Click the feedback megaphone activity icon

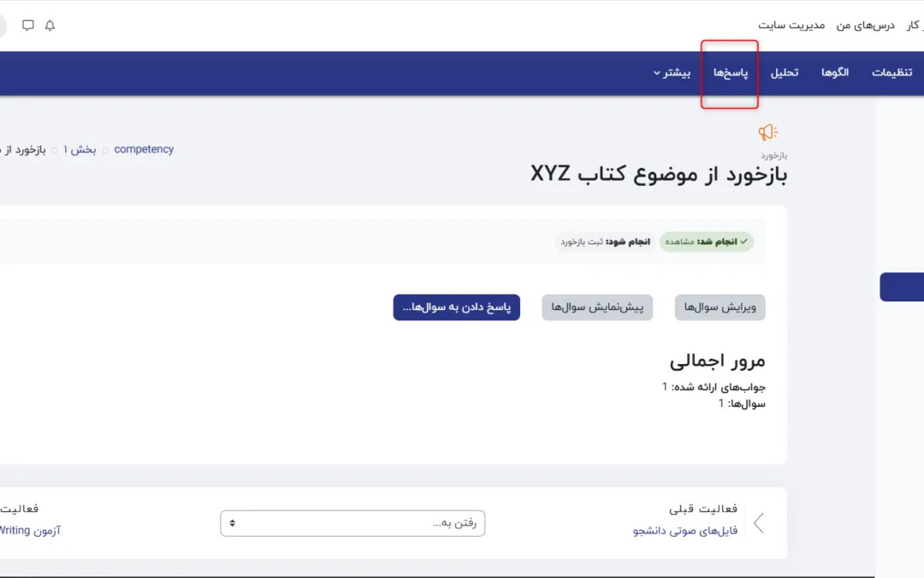point(767,132)
